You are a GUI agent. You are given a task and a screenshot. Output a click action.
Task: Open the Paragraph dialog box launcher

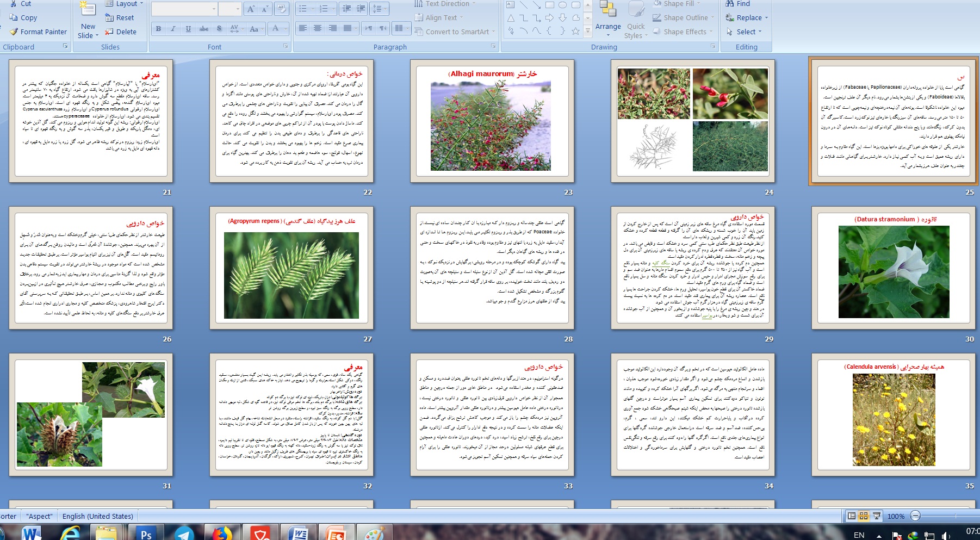[493, 46]
